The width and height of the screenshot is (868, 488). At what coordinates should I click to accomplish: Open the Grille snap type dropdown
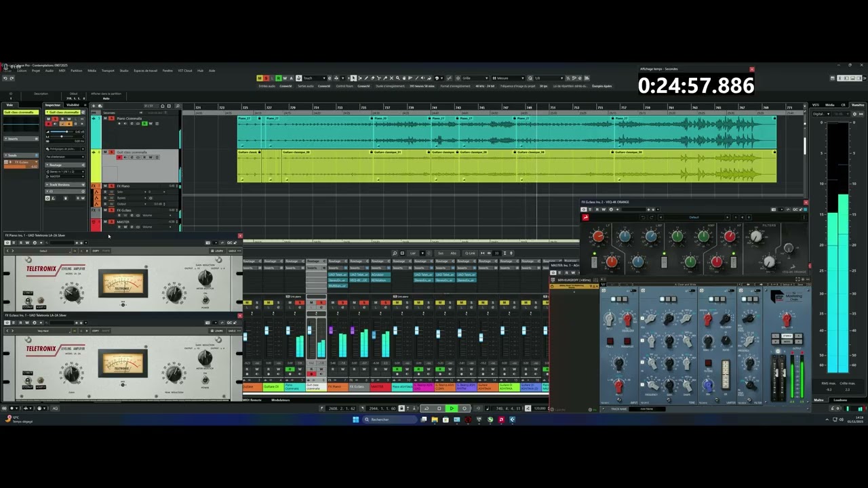476,78
